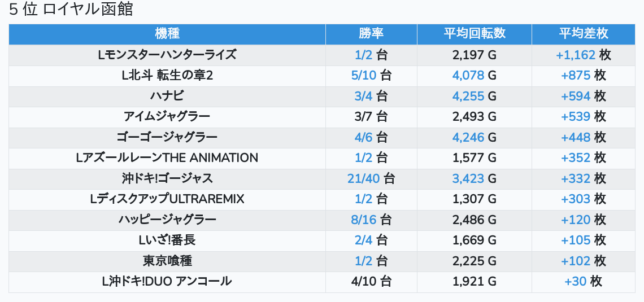Click the 平均回転数 column header
This screenshot has width=644, height=302.
pos(474,34)
